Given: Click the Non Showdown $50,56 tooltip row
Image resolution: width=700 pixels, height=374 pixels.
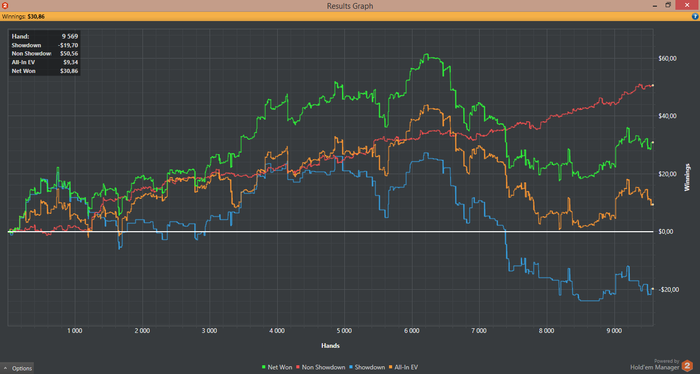Looking at the screenshot, I should pos(45,54).
